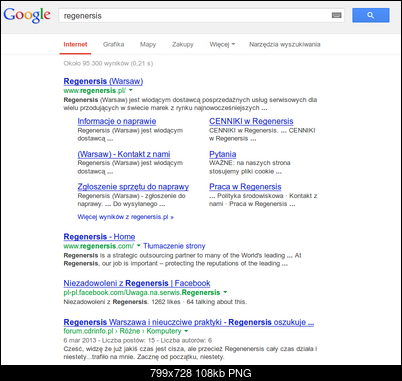Open the 'Regenersis - Home' result
This screenshot has height=381, width=402.
[x=99, y=237]
